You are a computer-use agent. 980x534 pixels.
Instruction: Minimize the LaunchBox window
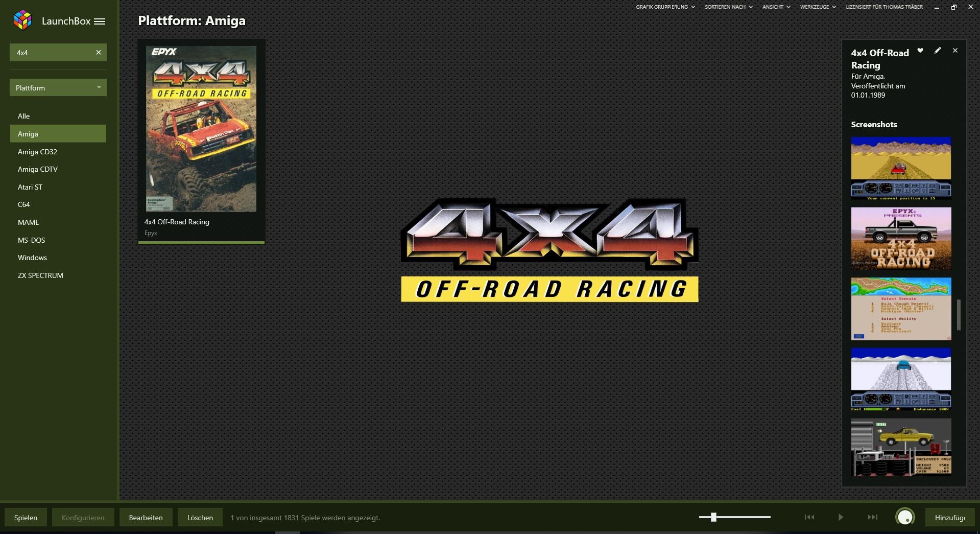937,7
